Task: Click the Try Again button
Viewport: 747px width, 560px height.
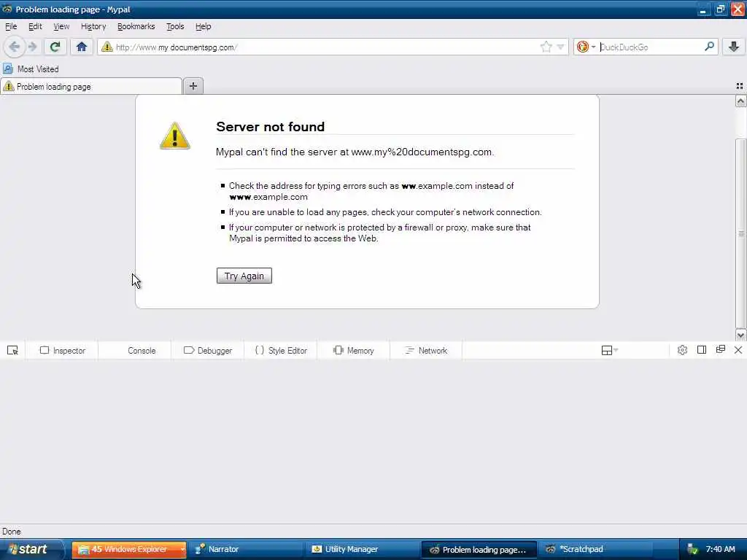Action: click(244, 276)
